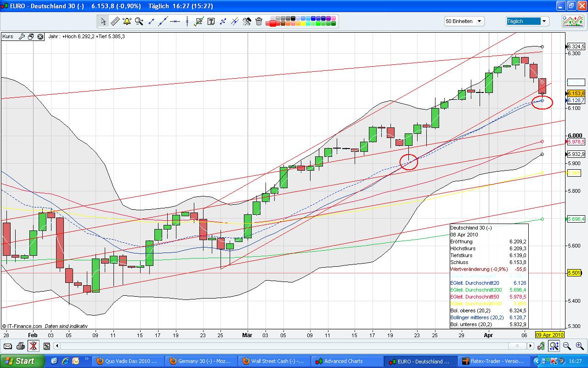
Task: Open the Windows Start button
Action: pyautogui.click(x=22, y=361)
